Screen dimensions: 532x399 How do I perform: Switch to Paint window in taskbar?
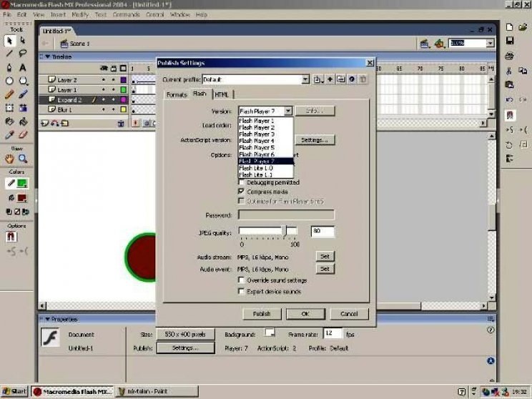tap(157, 392)
